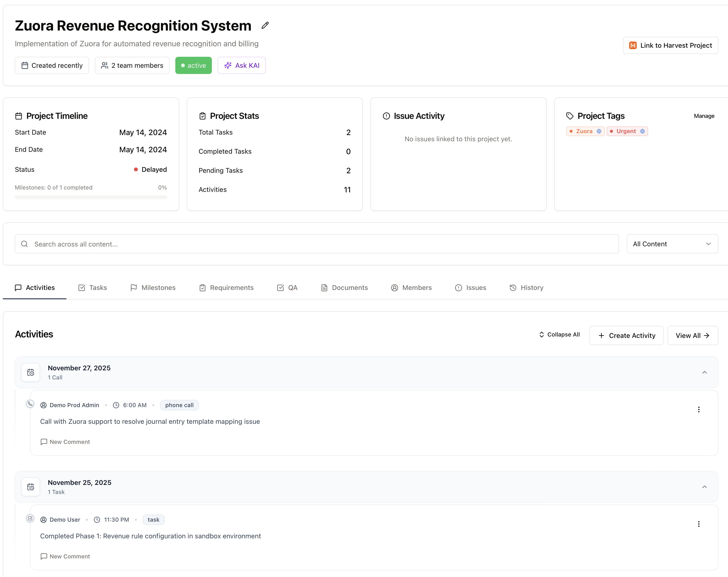Image resolution: width=728 pixels, height=577 pixels.
Task: Click the pencil edit icon beside project title
Action: [265, 26]
